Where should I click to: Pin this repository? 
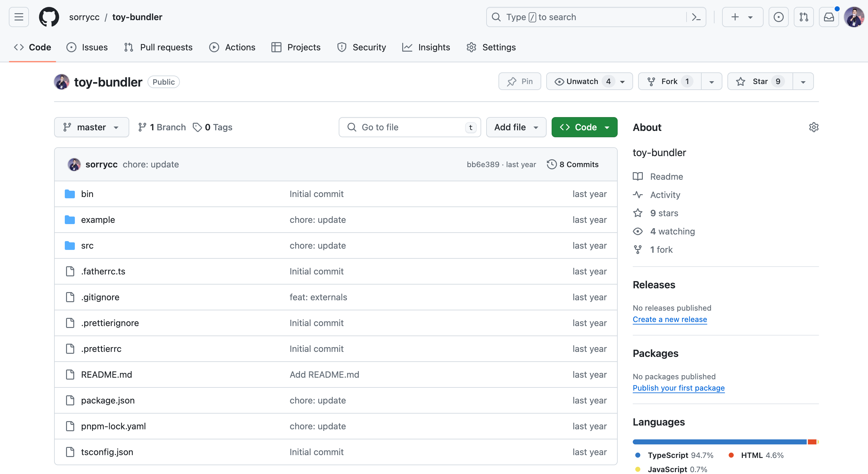pyautogui.click(x=520, y=81)
